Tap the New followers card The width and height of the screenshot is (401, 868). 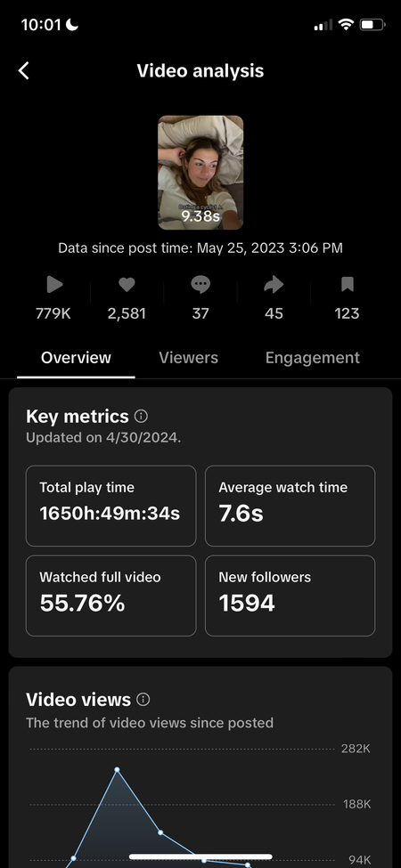(x=291, y=596)
